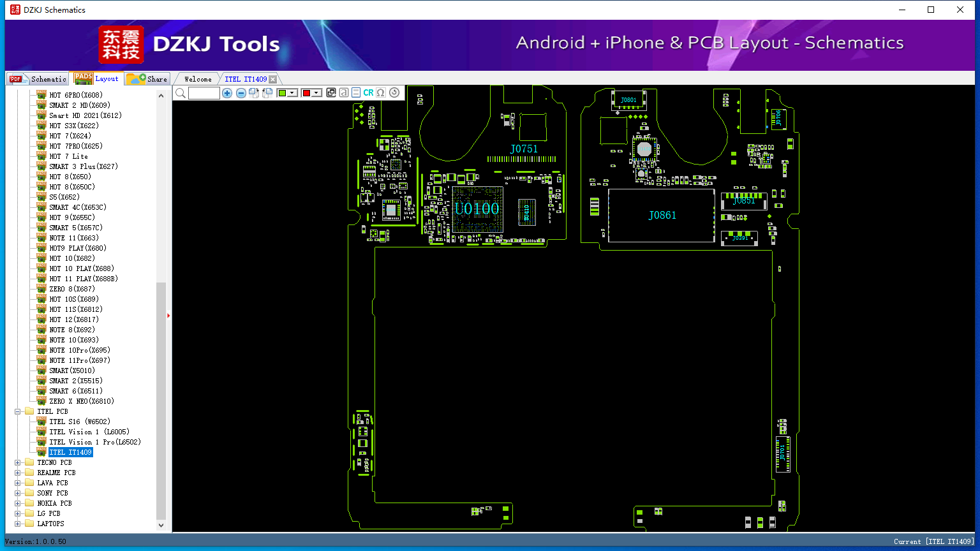Click the PADS icon beside HOT 10(X682)

(x=41, y=258)
